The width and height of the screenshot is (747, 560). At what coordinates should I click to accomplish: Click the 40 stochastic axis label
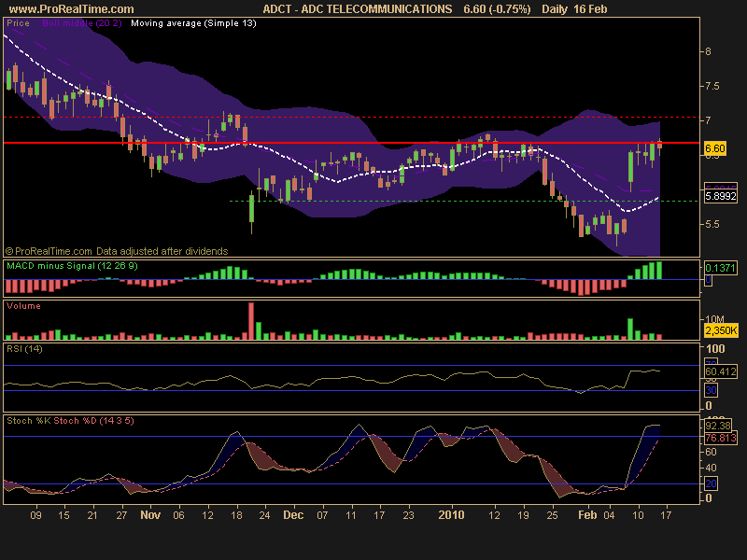[711, 468]
